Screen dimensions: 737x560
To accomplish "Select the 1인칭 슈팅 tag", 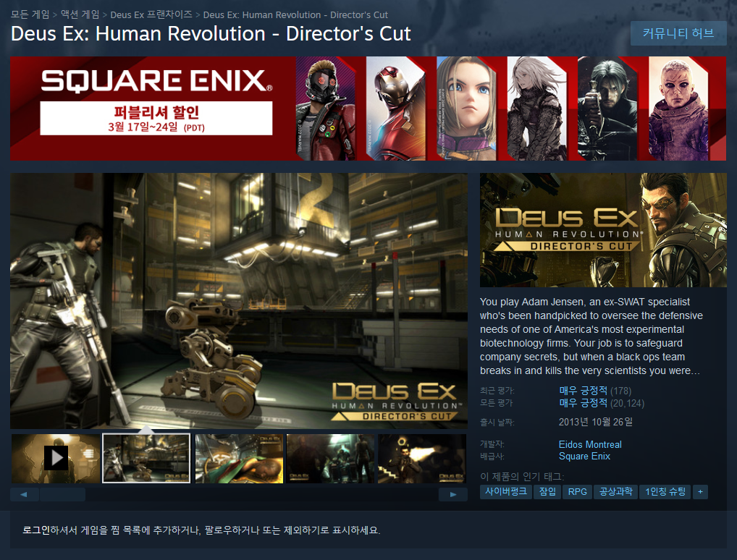I will pos(665,492).
